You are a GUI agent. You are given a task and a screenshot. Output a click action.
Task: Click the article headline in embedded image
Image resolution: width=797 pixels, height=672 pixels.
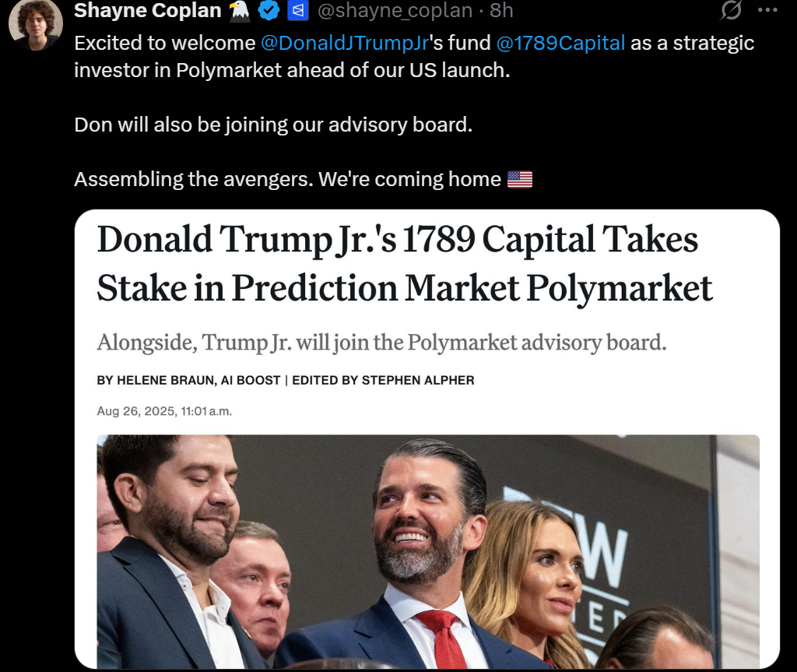tap(404, 263)
